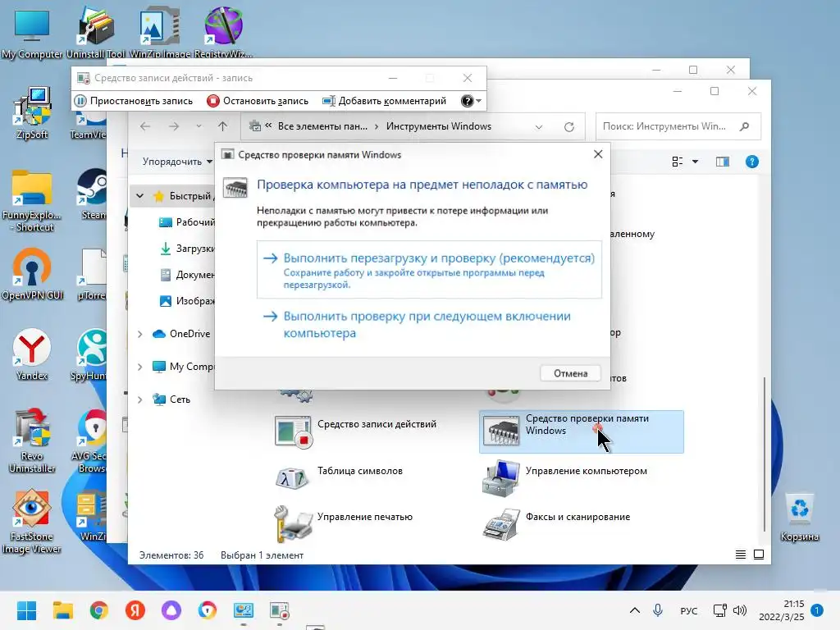Click the microphone tray icon

tap(658, 610)
